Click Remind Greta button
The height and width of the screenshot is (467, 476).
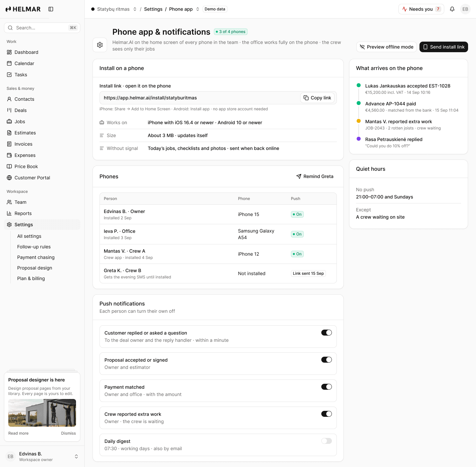click(315, 176)
